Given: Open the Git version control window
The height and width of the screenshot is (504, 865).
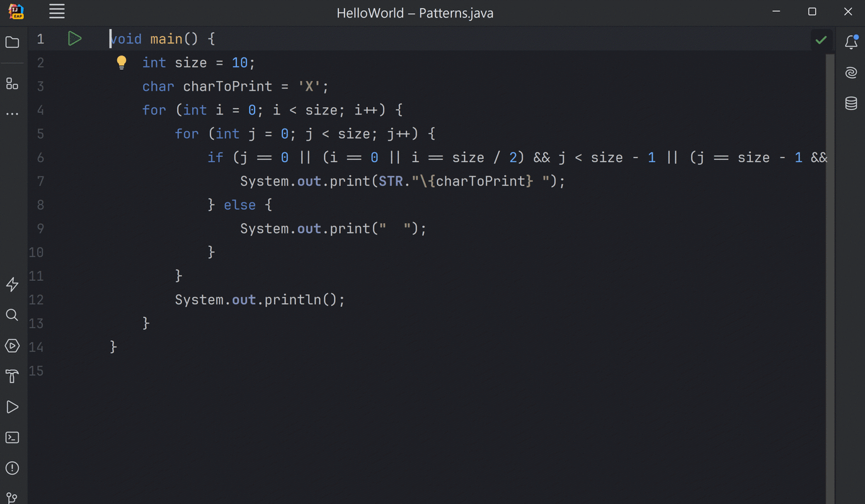Looking at the screenshot, I should click(12, 497).
